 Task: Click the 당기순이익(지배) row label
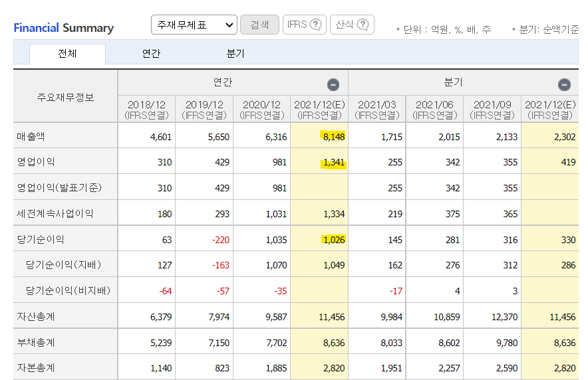[x=63, y=264]
